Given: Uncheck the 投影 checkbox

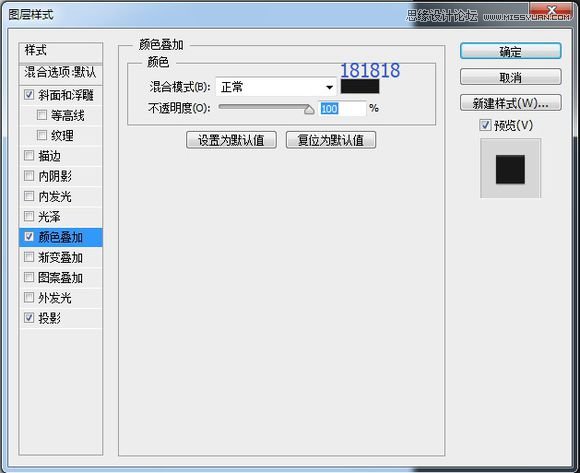Looking at the screenshot, I should [x=29, y=317].
